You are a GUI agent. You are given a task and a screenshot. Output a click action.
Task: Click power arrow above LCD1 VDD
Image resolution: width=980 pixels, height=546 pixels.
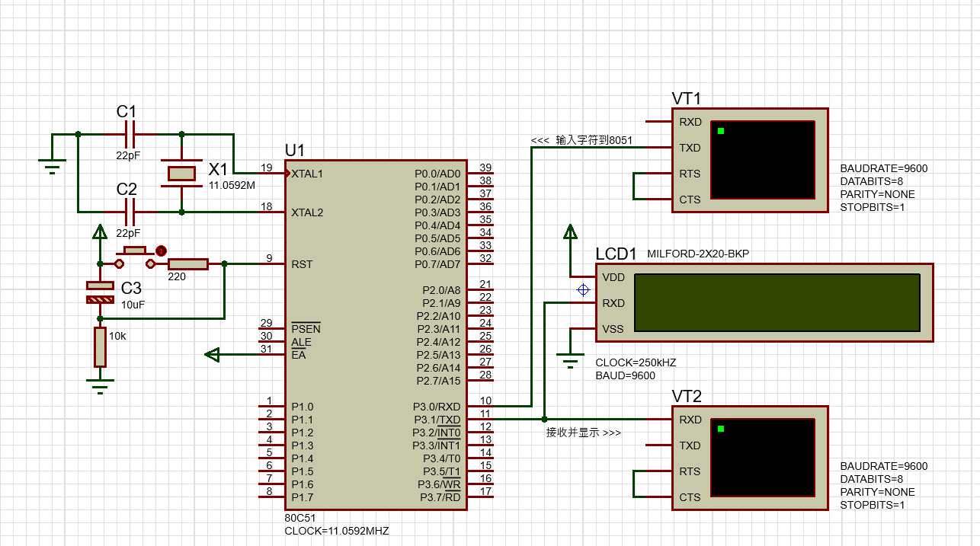(x=570, y=233)
